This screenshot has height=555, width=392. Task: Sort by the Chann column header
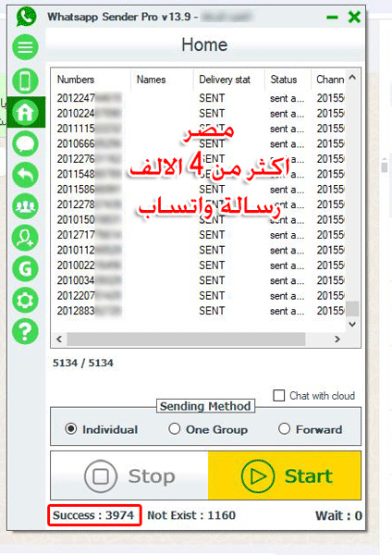click(x=330, y=80)
